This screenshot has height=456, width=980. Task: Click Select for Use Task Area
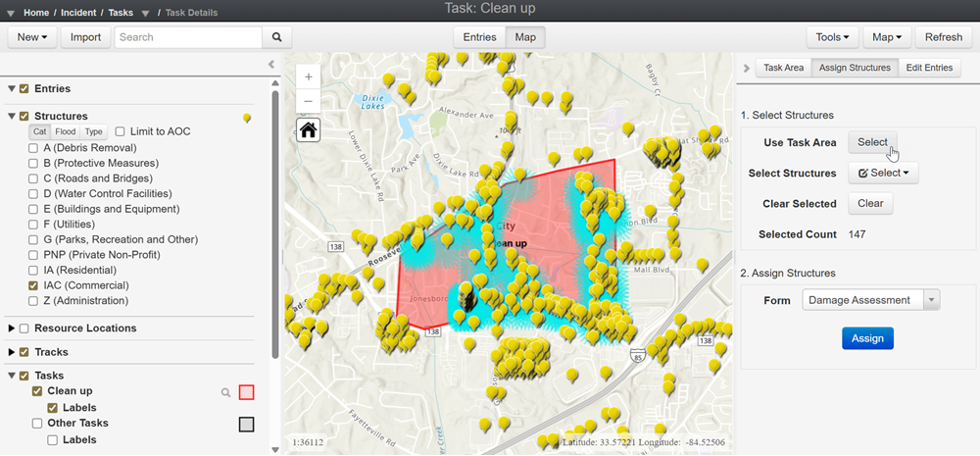872,142
